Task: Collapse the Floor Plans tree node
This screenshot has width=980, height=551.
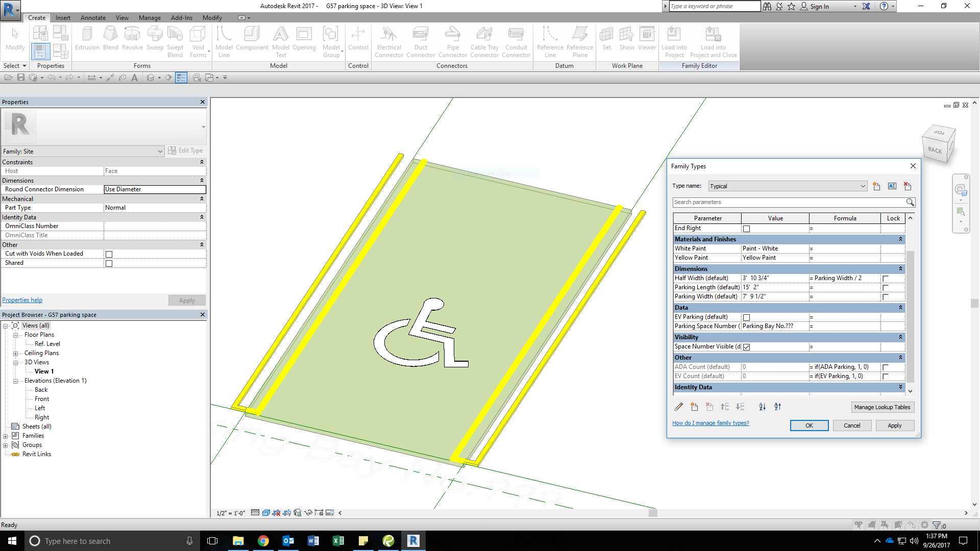Action: coord(15,335)
